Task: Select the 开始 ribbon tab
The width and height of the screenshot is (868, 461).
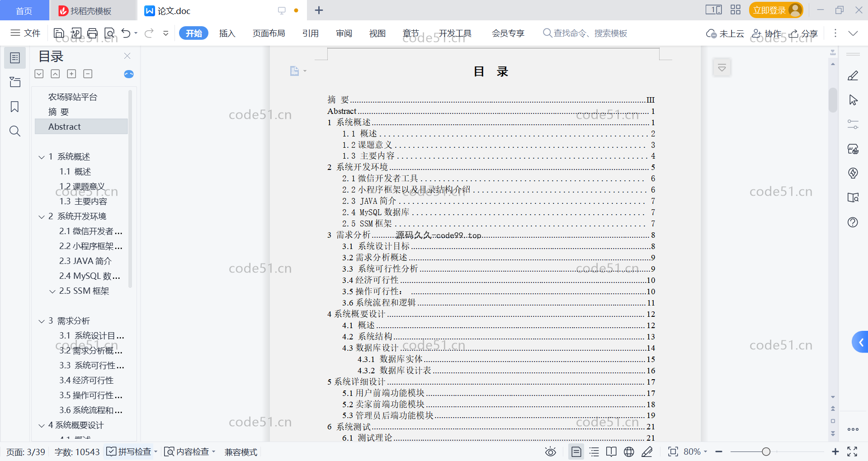Action: 194,33
